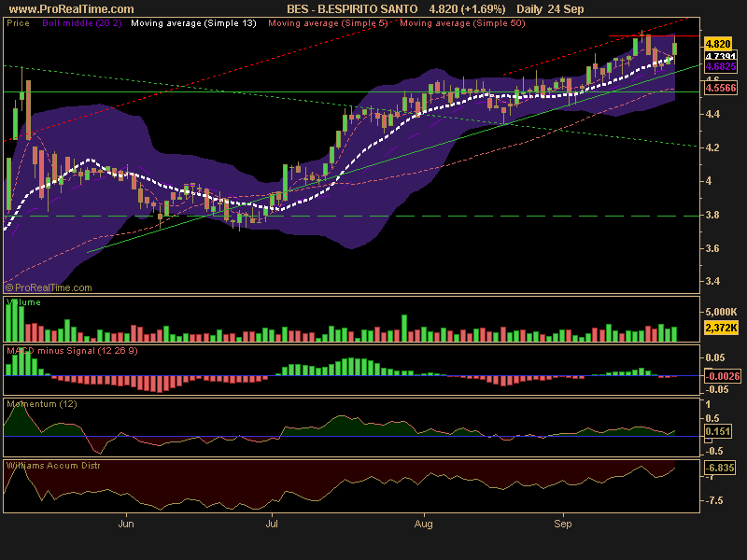The height and width of the screenshot is (560, 747).
Task: Select the Williams Accum Distr panel label
Action: [53, 466]
